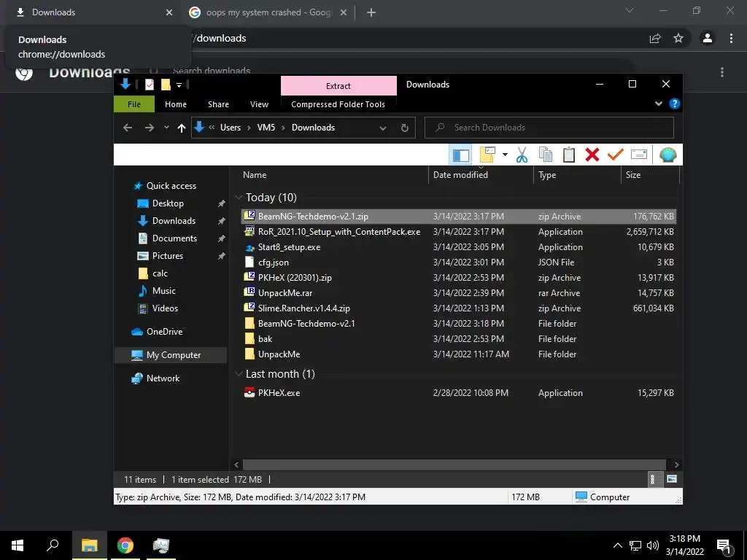Click the Extract contextual tab header
The image size is (747, 560).
tap(338, 86)
